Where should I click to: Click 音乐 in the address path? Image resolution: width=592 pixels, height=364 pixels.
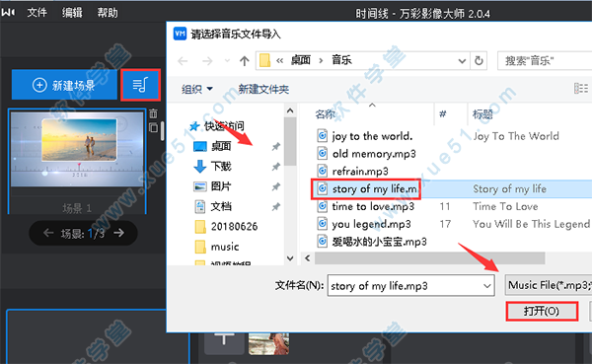tap(341, 60)
